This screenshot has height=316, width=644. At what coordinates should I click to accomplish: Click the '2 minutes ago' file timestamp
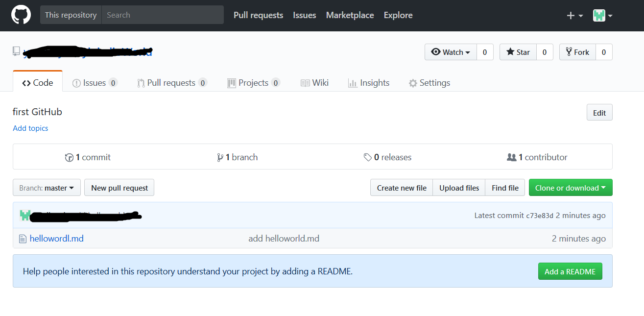pos(579,239)
